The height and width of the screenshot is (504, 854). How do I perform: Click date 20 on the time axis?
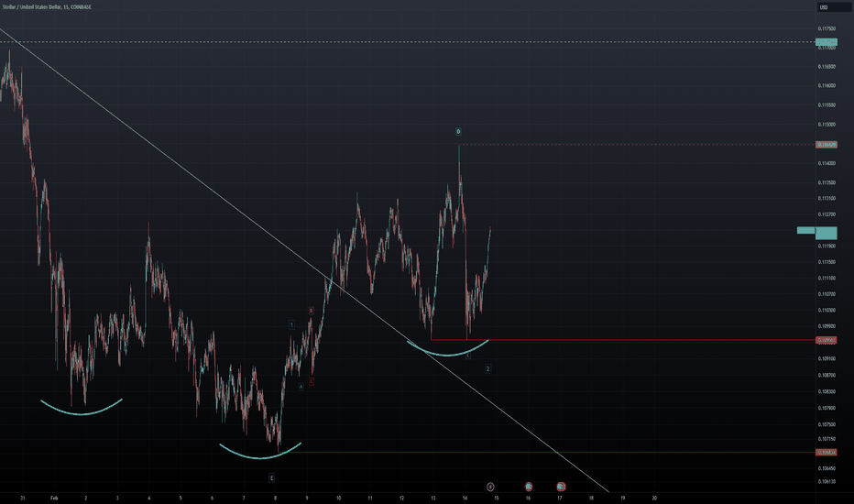click(654, 498)
